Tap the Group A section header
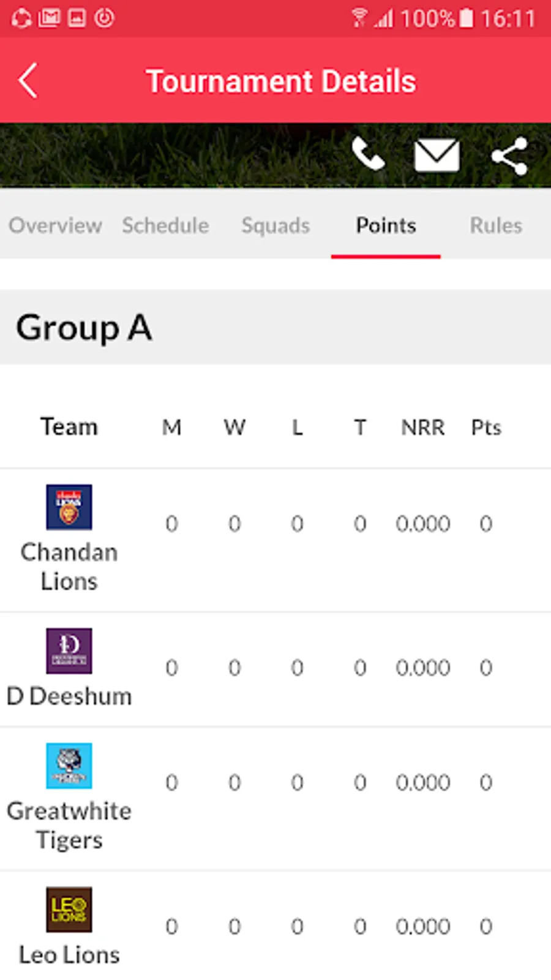The image size is (551, 980). (x=84, y=328)
